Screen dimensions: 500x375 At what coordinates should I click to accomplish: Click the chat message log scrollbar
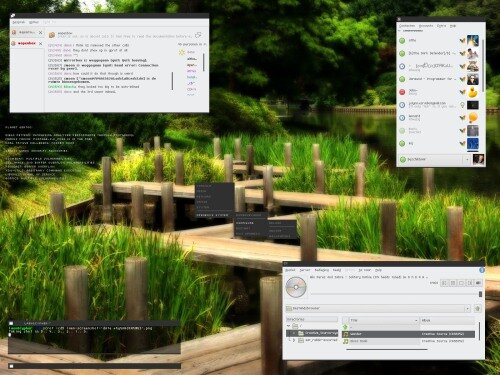tap(172, 81)
